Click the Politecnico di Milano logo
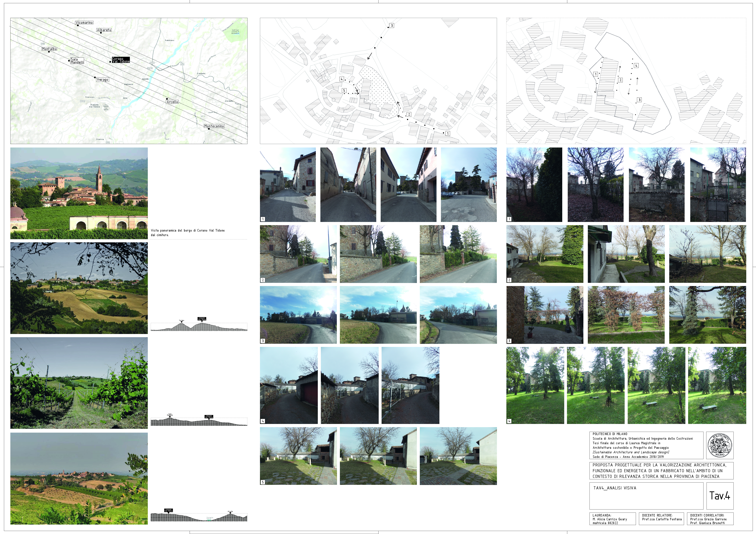756x534 pixels. coord(720,445)
